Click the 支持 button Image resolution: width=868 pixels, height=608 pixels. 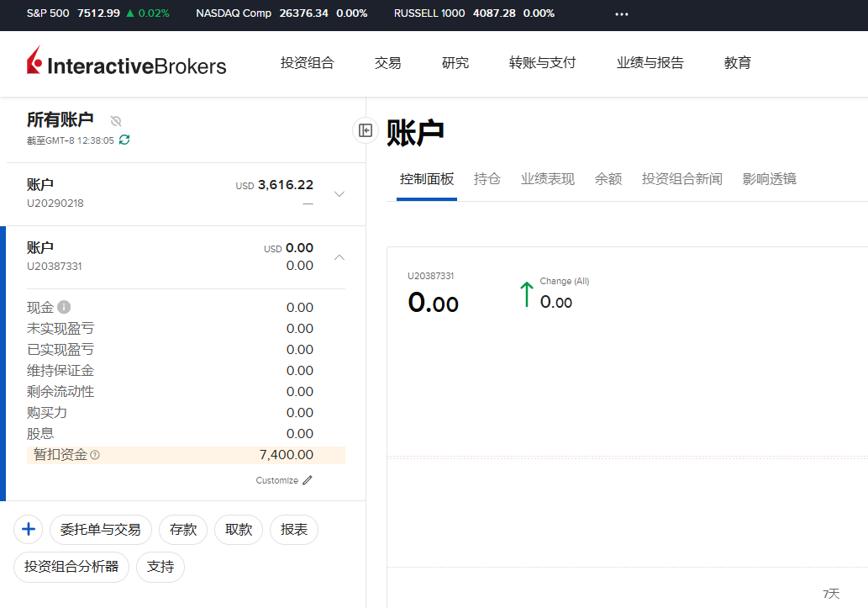(x=160, y=567)
